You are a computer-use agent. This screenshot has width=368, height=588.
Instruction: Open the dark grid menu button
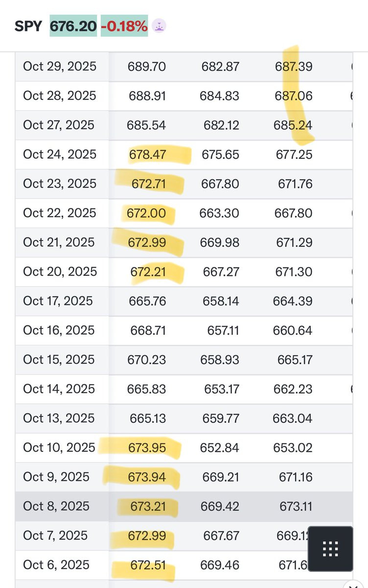tap(330, 549)
